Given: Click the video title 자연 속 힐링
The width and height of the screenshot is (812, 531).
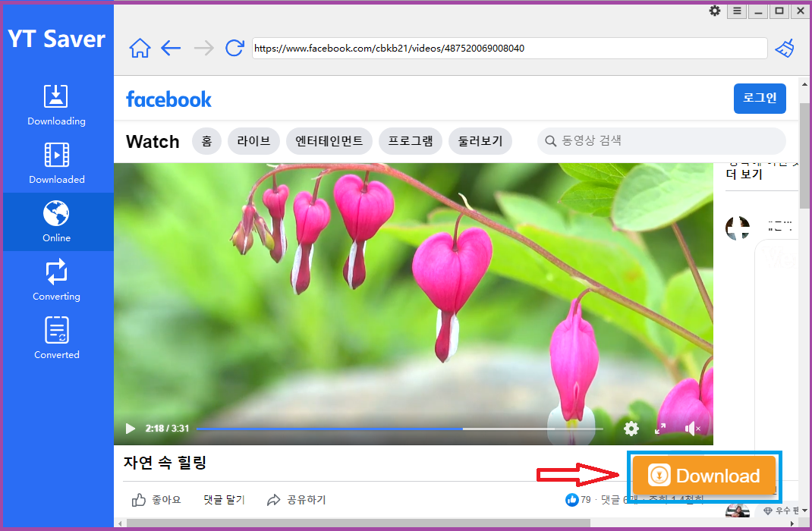Looking at the screenshot, I should (x=165, y=462).
